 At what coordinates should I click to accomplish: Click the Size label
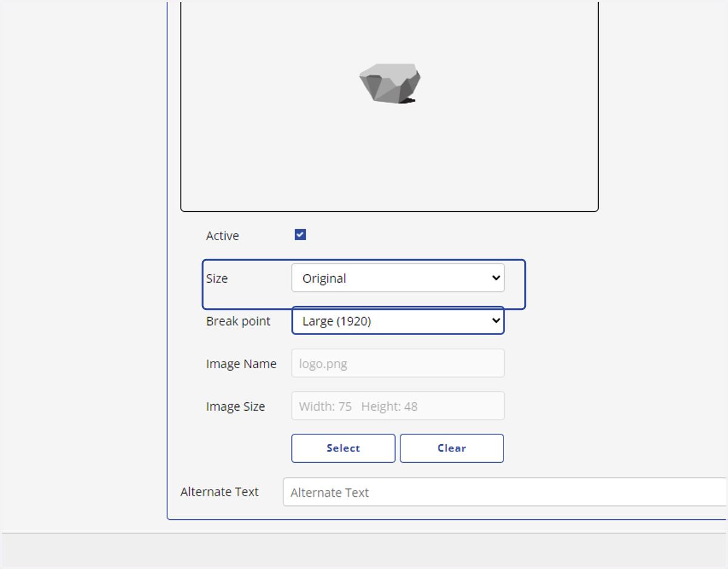click(217, 278)
